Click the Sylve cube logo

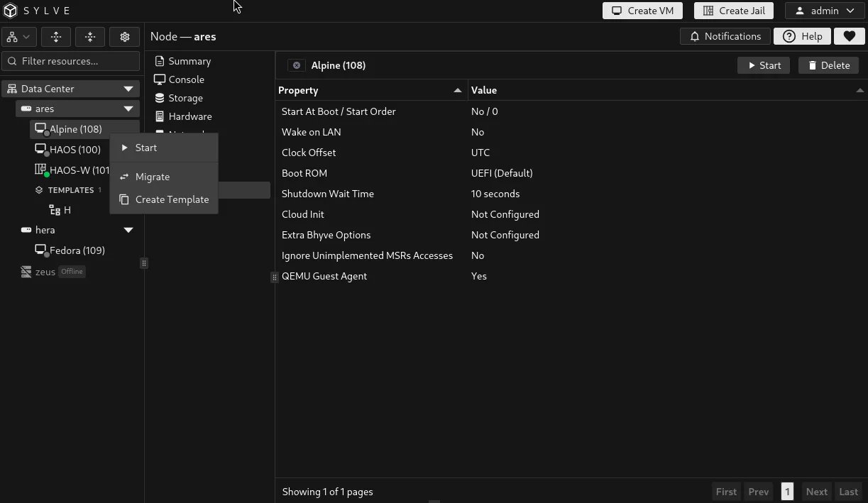(10, 11)
